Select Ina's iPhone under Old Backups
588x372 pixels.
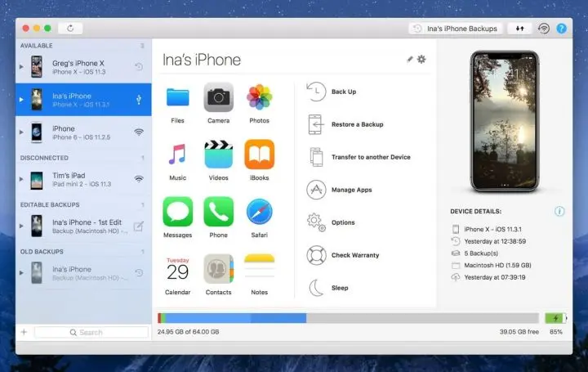[x=83, y=273]
